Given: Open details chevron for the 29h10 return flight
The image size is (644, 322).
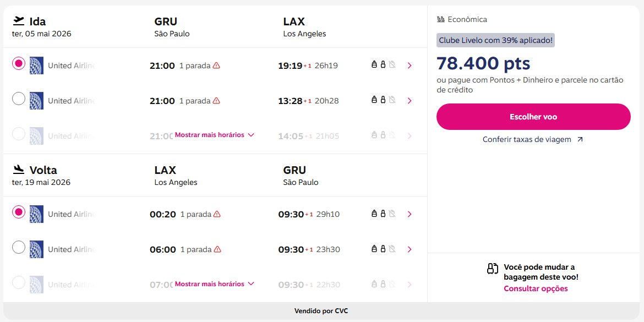Looking at the screenshot, I should [x=409, y=214].
